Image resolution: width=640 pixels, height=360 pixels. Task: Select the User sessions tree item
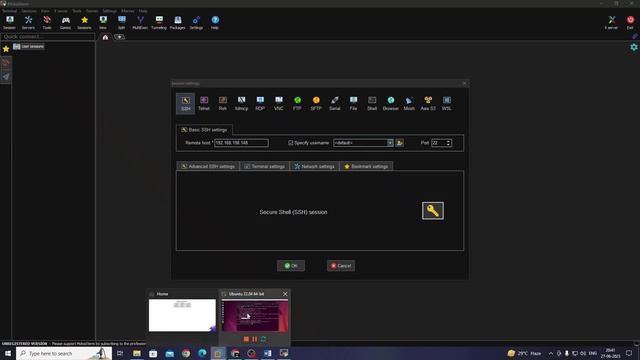point(28,47)
